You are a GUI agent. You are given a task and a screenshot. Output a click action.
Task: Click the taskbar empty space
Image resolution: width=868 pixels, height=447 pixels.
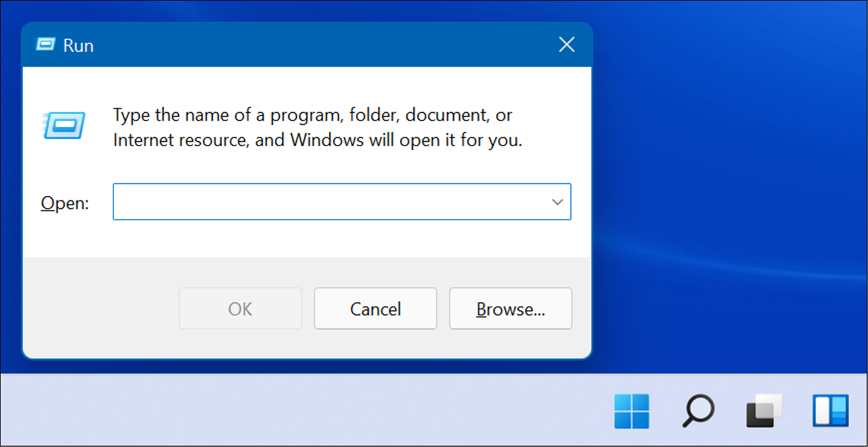[291, 411]
